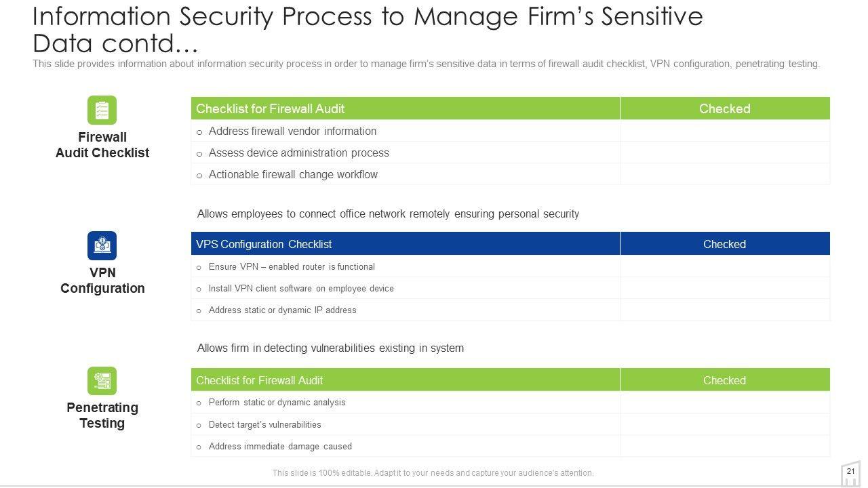Click the 'VPN Configuration' section label
Viewport: 868px width, 488px height.
tap(102, 280)
